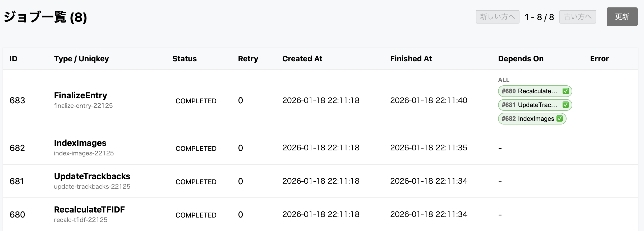Click job ID 683
Screen dimensions: 644x231
coord(17,100)
